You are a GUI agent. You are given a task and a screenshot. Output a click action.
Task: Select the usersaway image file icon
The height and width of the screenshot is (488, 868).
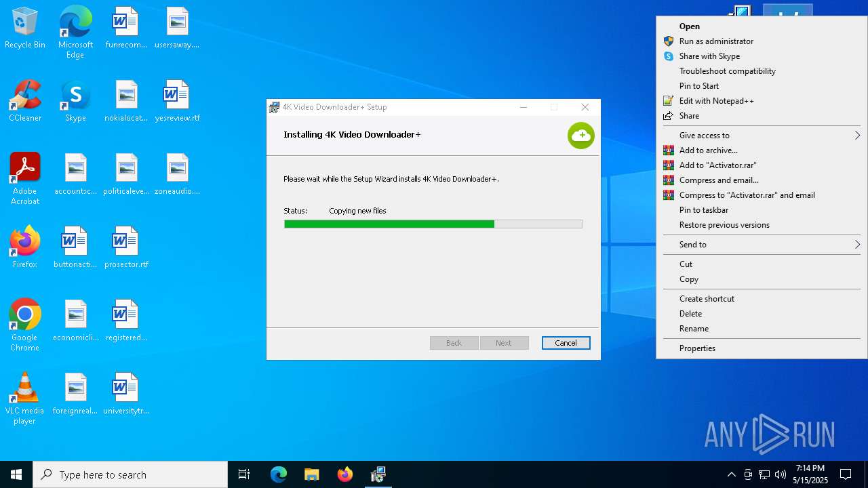click(177, 28)
